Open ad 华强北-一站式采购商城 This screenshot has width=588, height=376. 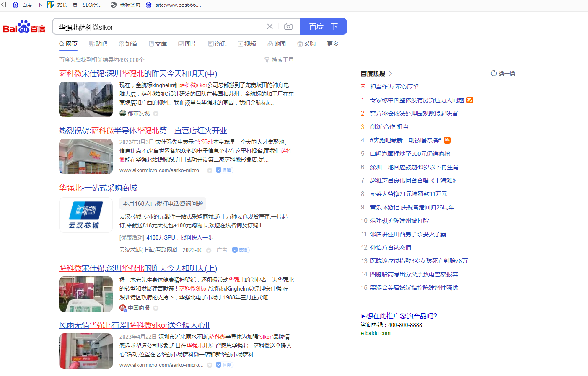point(98,188)
